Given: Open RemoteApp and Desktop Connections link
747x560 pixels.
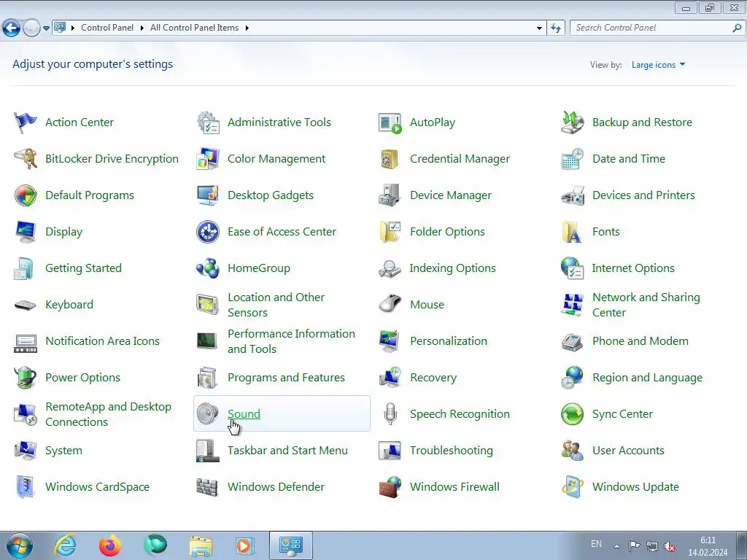Looking at the screenshot, I should (x=108, y=414).
